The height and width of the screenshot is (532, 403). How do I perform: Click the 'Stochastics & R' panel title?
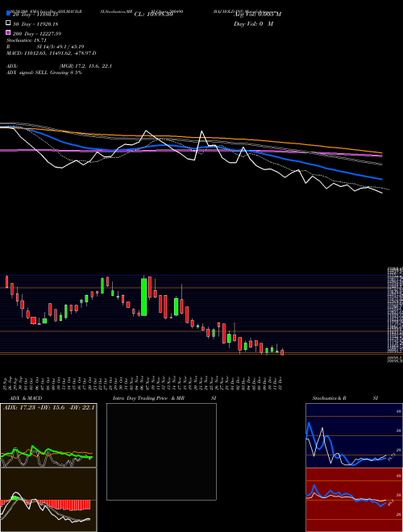(x=329, y=398)
